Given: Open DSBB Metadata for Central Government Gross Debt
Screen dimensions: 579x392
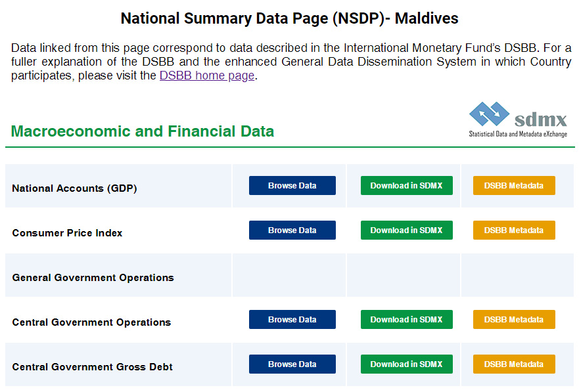Looking at the screenshot, I should pos(514,364).
